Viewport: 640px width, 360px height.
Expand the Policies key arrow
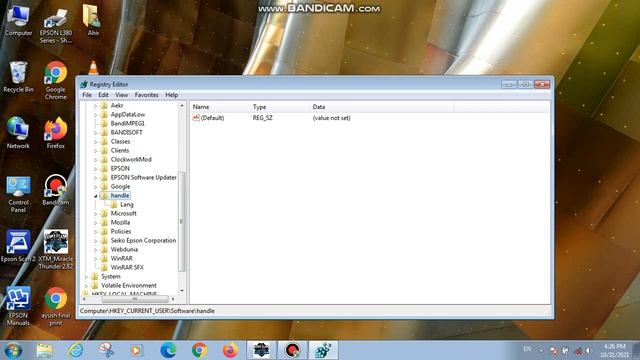click(96, 231)
